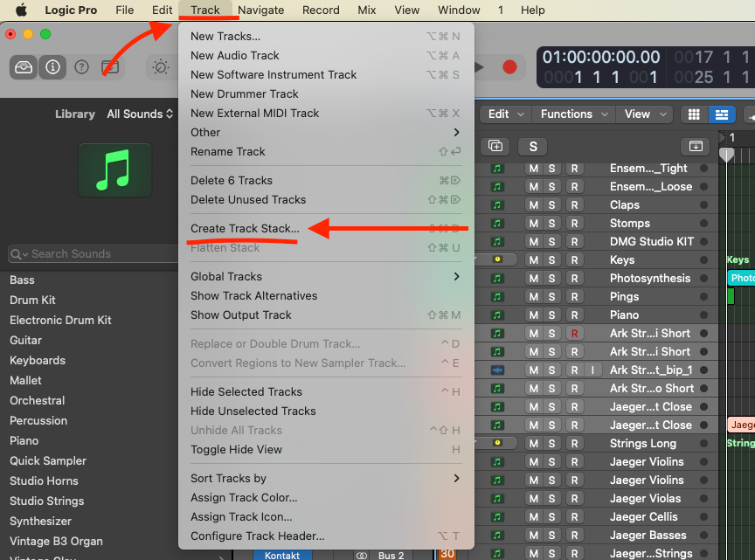
Task: Open the Window menu
Action: 459,10
